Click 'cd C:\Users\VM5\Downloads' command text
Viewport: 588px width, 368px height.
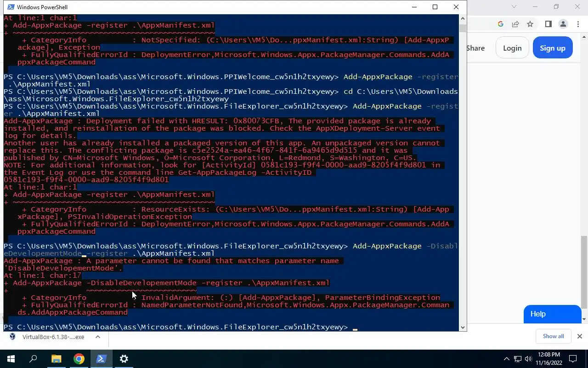(401, 92)
